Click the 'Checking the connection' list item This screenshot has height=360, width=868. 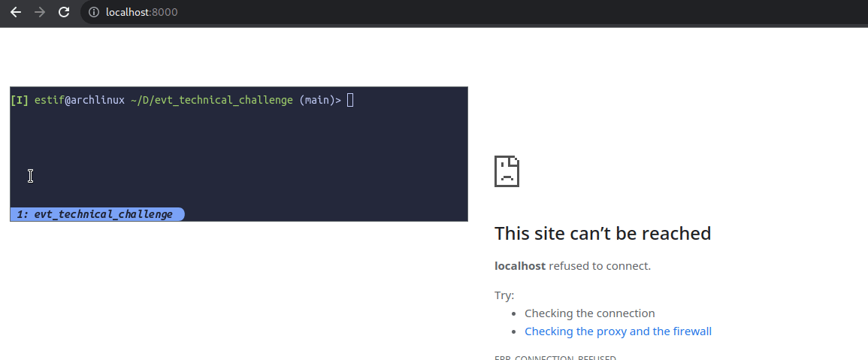(589, 313)
